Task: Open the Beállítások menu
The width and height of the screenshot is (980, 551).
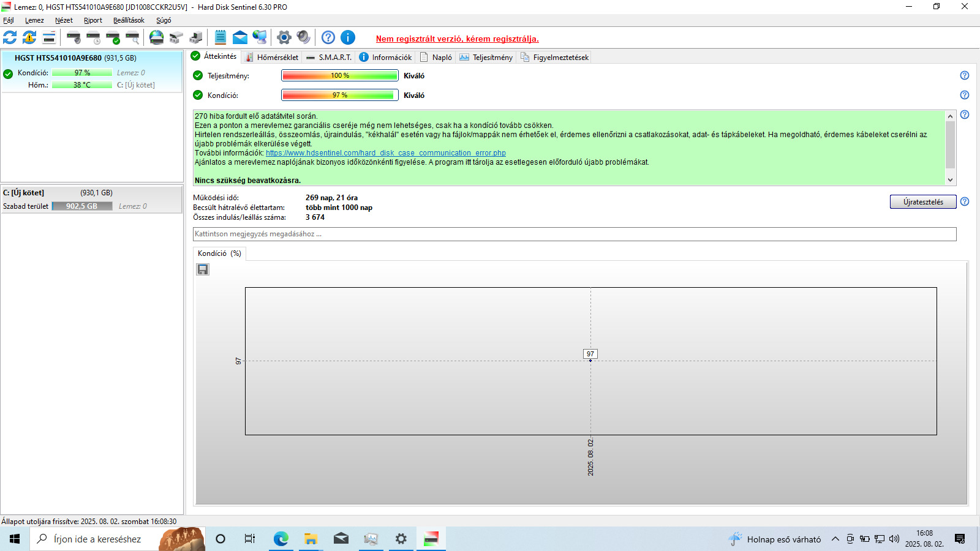Action: pyautogui.click(x=129, y=20)
